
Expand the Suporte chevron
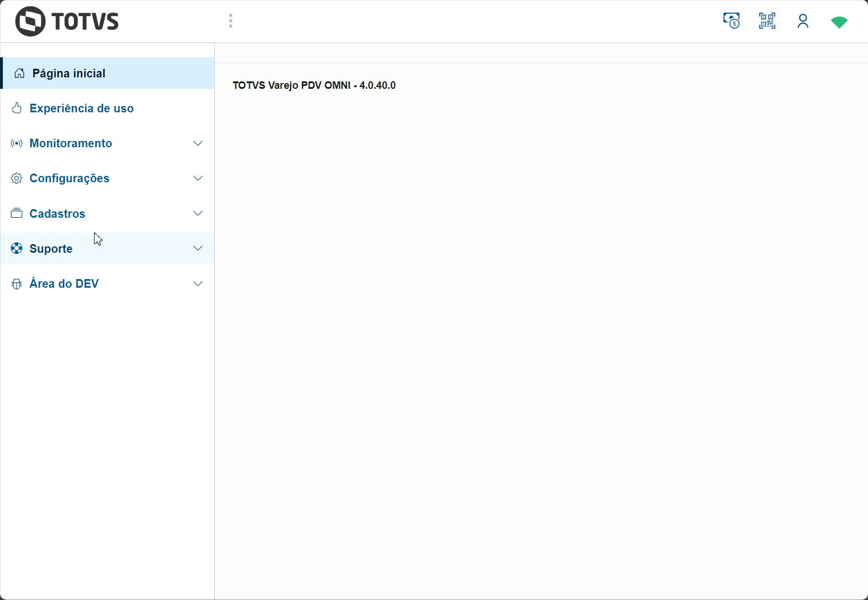(198, 248)
